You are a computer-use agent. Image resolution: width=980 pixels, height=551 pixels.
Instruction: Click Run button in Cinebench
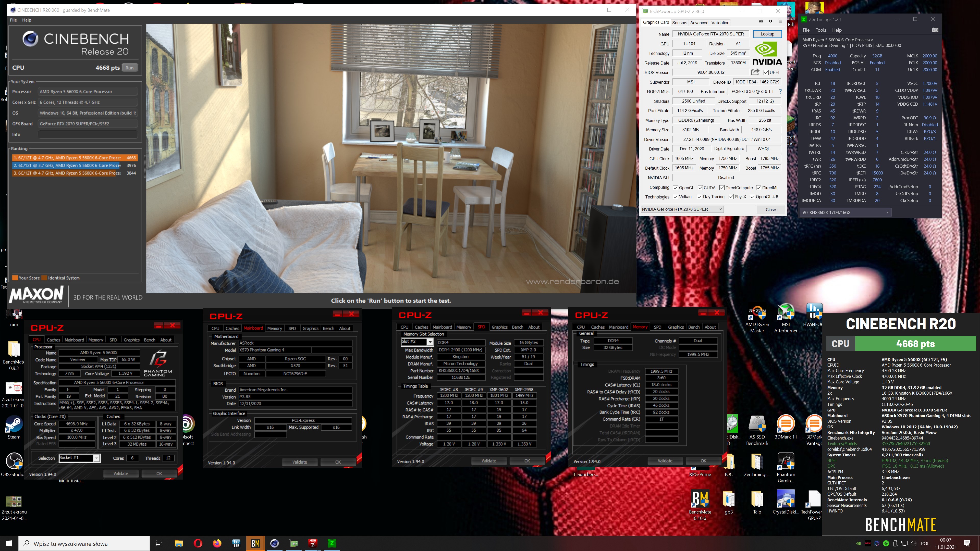(130, 68)
